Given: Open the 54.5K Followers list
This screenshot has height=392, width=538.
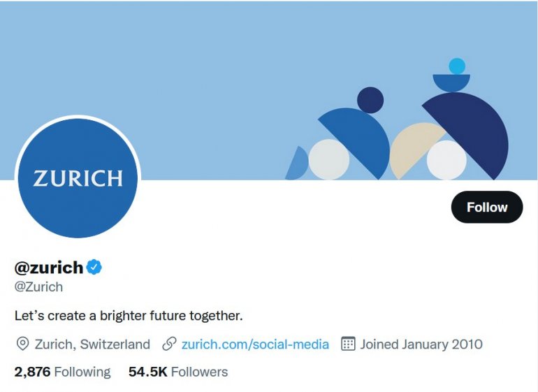Looking at the screenshot, I should pos(177,372).
